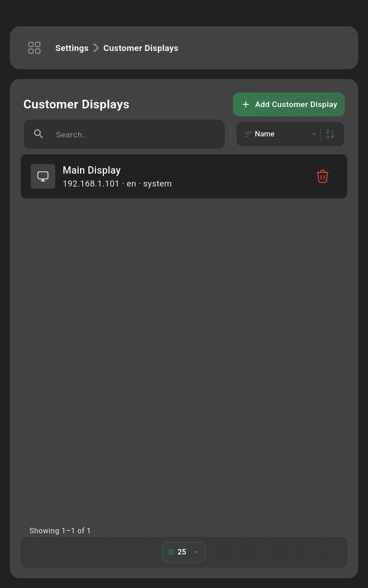Click the Add Customer Display button
The width and height of the screenshot is (368, 588).
coord(289,104)
